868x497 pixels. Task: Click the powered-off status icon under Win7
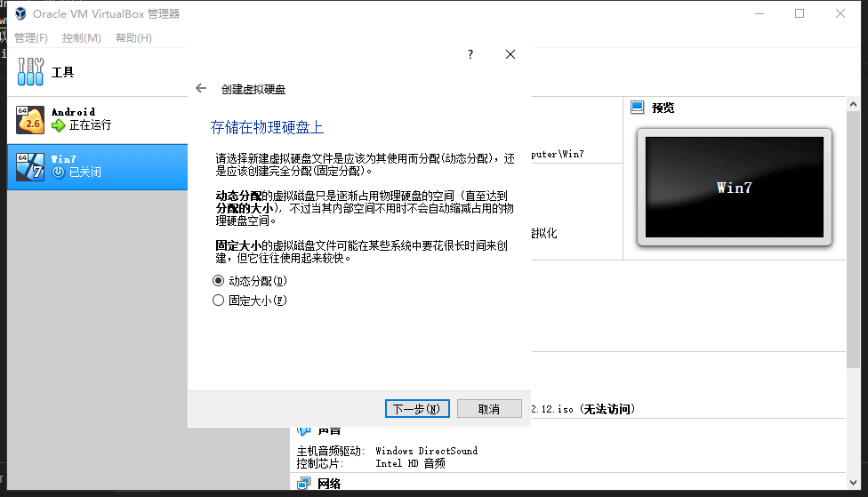point(59,172)
